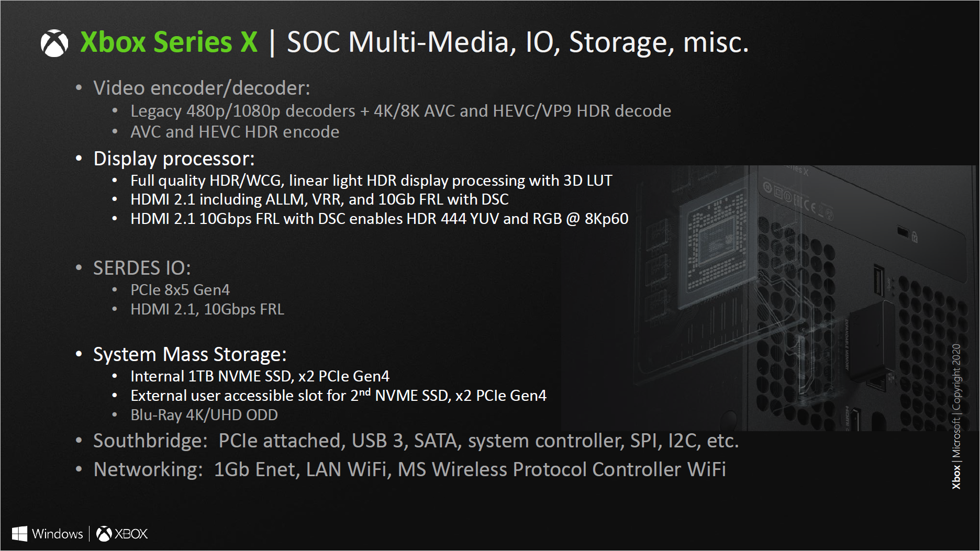This screenshot has width=980, height=551.
Task: Select the "System Mass Storage:" heading
Action: [190, 354]
